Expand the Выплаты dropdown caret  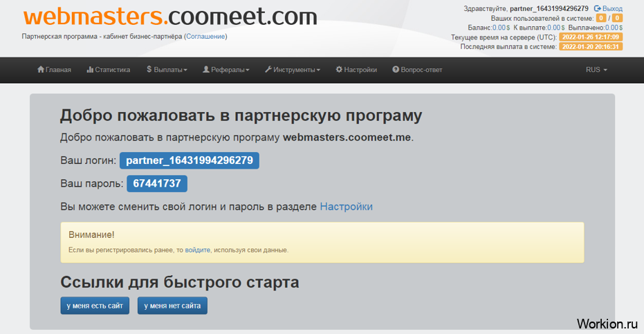(x=185, y=71)
